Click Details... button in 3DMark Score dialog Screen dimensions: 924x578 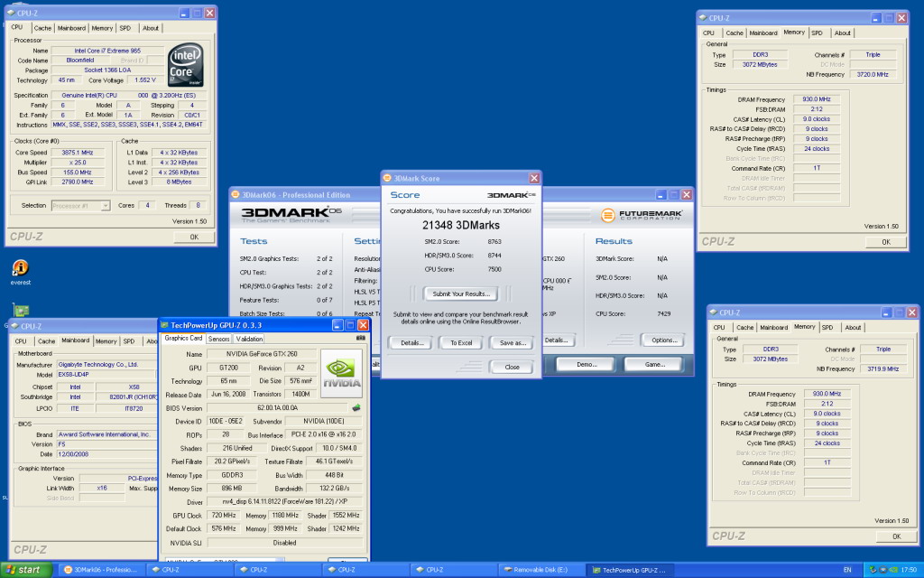411,342
